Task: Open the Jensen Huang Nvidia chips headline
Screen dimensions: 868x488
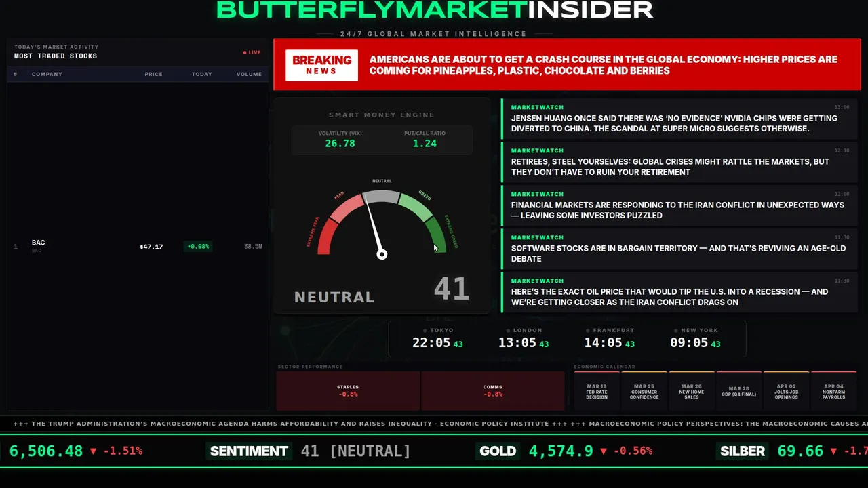Action: click(679, 119)
